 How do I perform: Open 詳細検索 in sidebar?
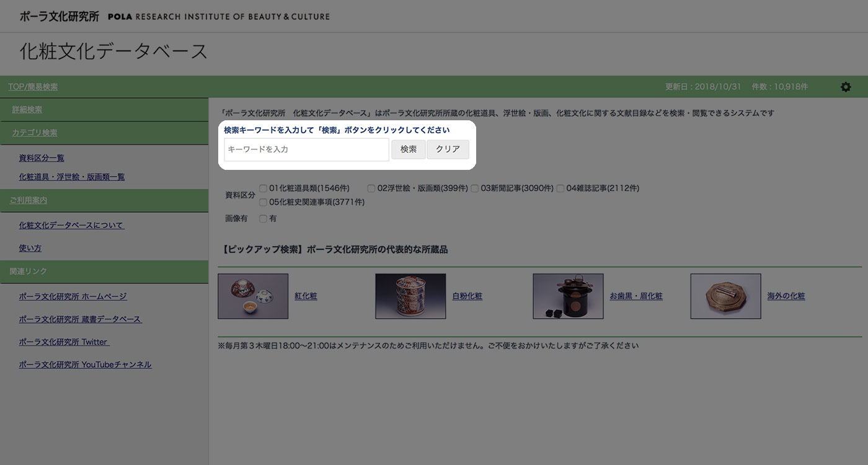click(x=27, y=110)
